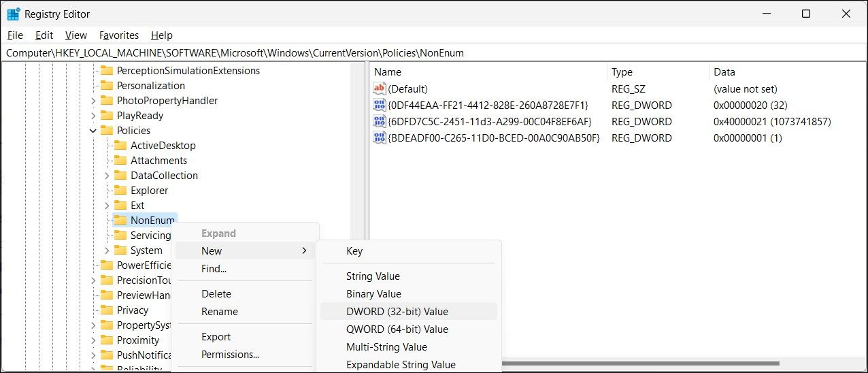Select the Attachments folder icon
Viewport: 868px width, 373px height.
point(120,160)
